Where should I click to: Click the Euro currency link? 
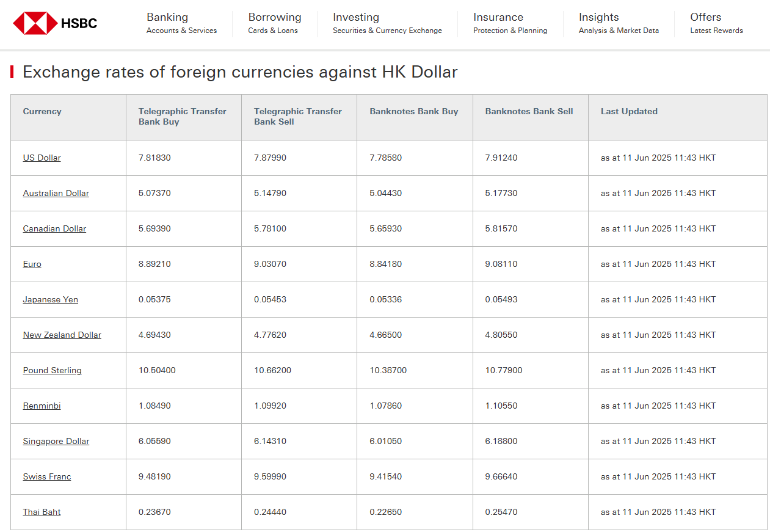32,264
